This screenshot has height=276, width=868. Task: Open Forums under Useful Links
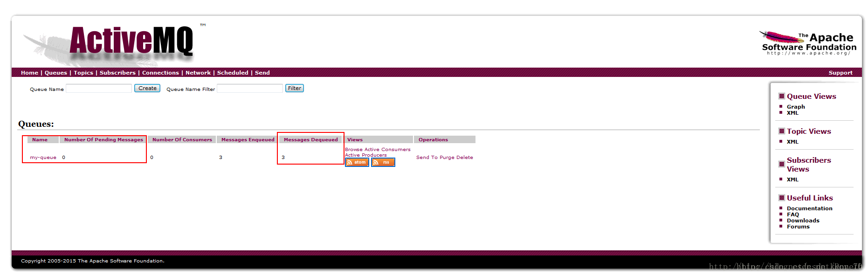click(x=798, y=227)
